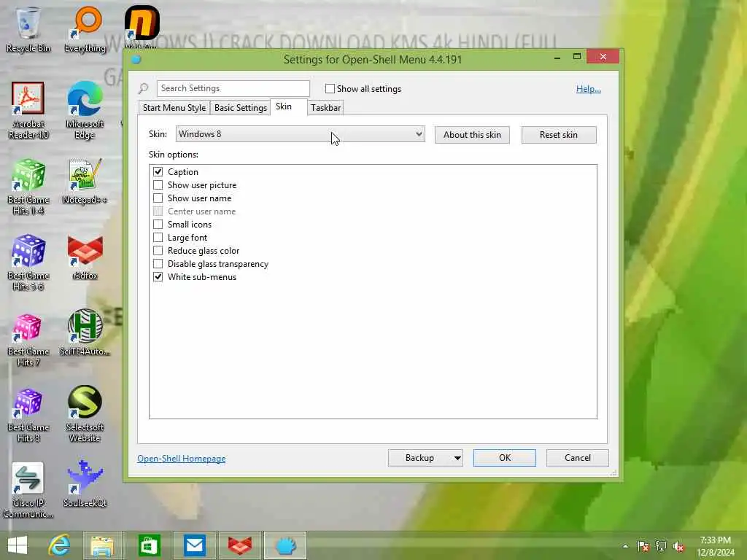Click the Action Center flag tray icon
Screen dimensions: 747x560
click(x=643, y=546)
